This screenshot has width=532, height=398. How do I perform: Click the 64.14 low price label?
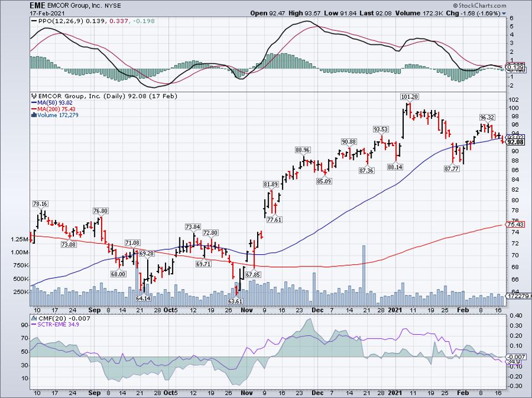coord(143,298)
